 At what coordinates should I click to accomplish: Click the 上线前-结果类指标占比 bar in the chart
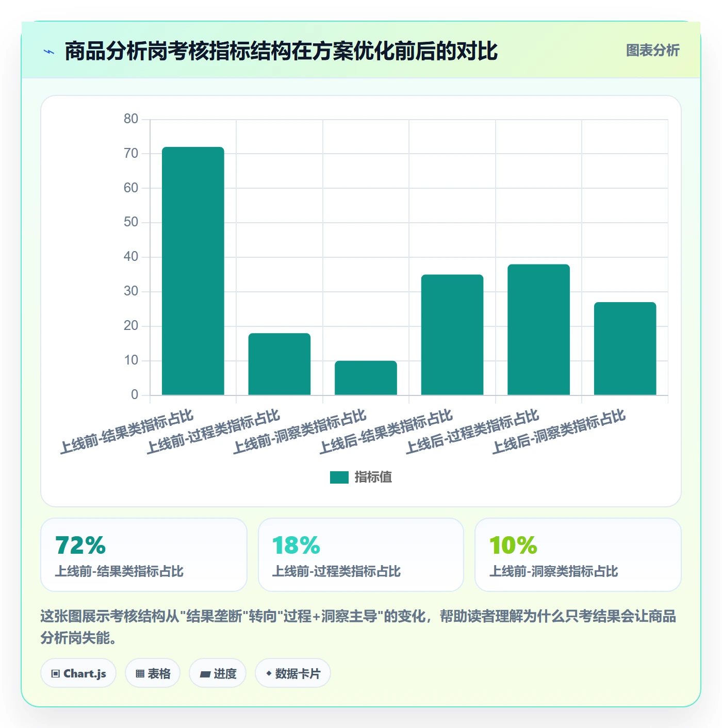click(x=193, y=271)
